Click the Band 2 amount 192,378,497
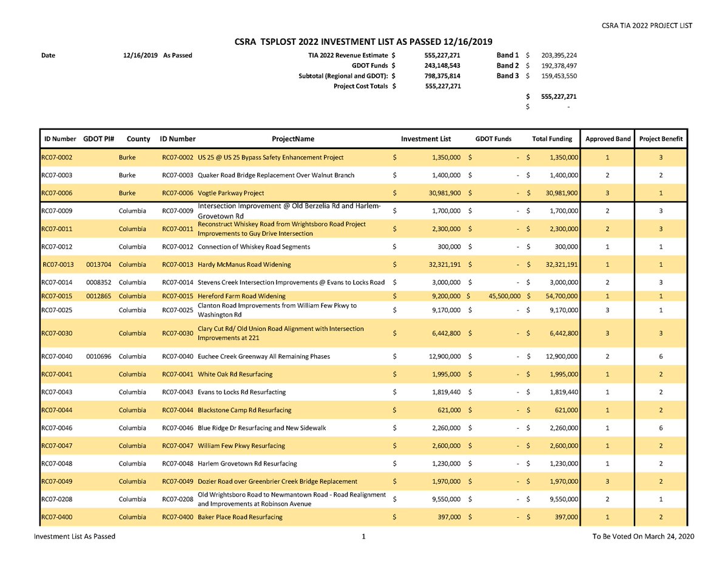The height and width of the screenshot is (562, 728). click(x=559, y=65)
